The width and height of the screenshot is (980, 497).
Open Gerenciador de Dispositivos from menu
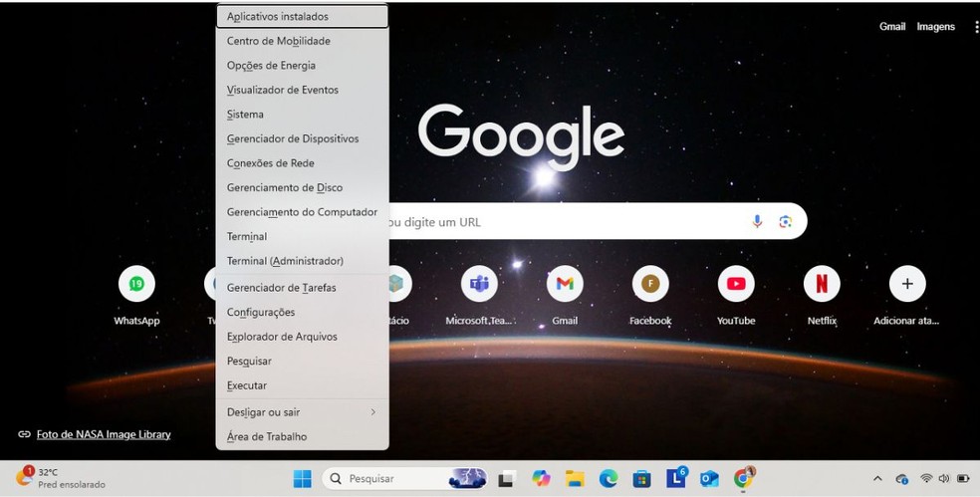pyautogui.click(x=292, y=139)
